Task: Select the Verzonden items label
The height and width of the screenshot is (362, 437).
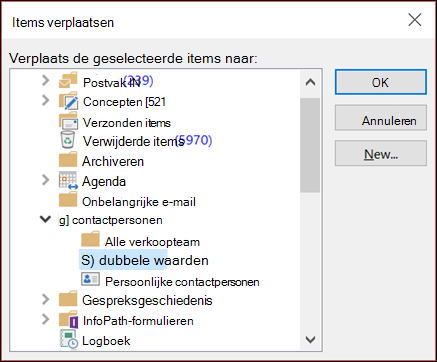Action: pos(127,123)
